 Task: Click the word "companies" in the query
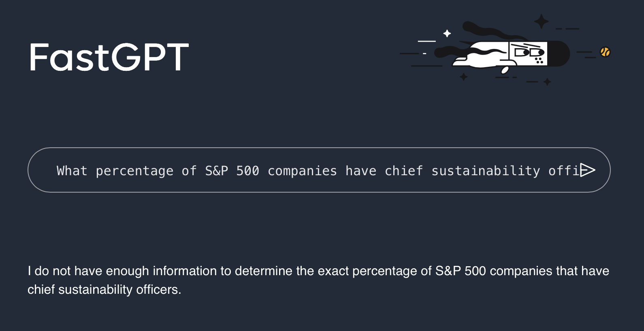[x=302, y=171]
